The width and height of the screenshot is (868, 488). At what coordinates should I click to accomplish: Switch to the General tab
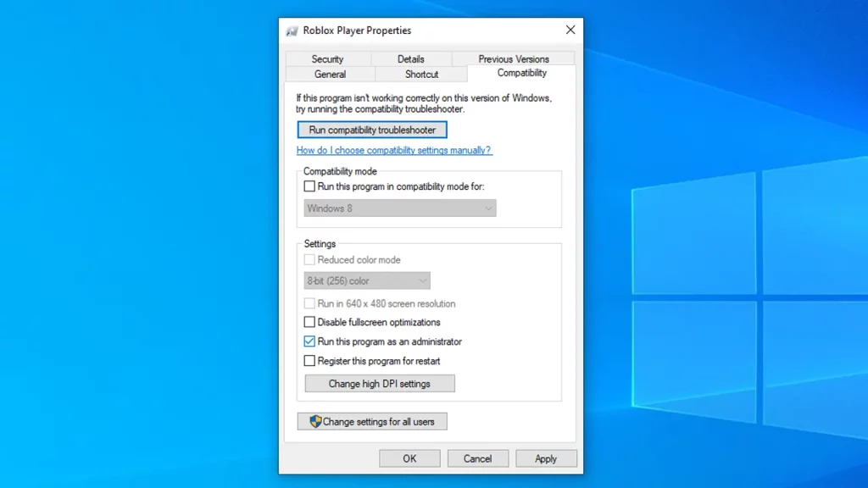(330, 75)
